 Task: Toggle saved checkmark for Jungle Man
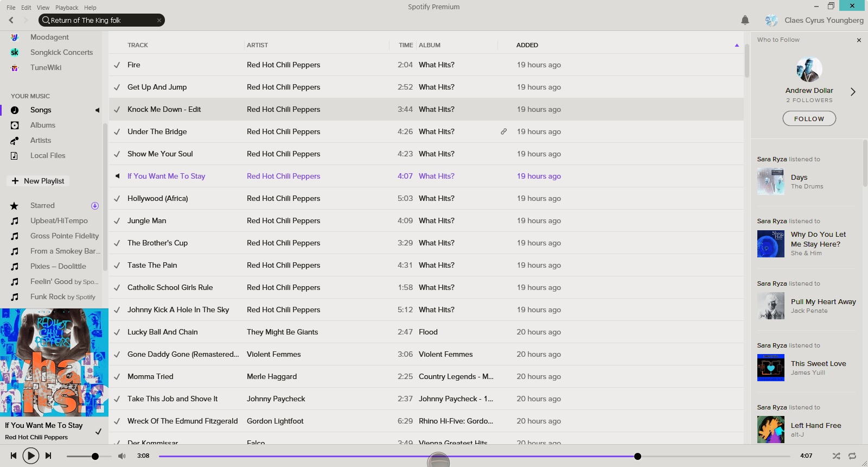(117, 220)
